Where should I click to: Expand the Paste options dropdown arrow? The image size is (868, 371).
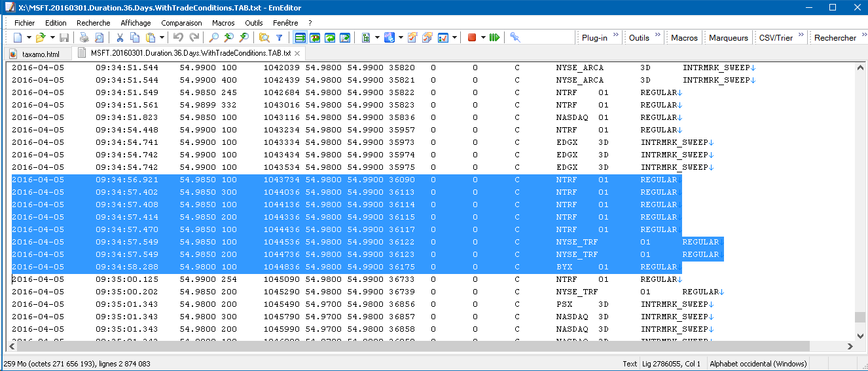tap(162, 37)
